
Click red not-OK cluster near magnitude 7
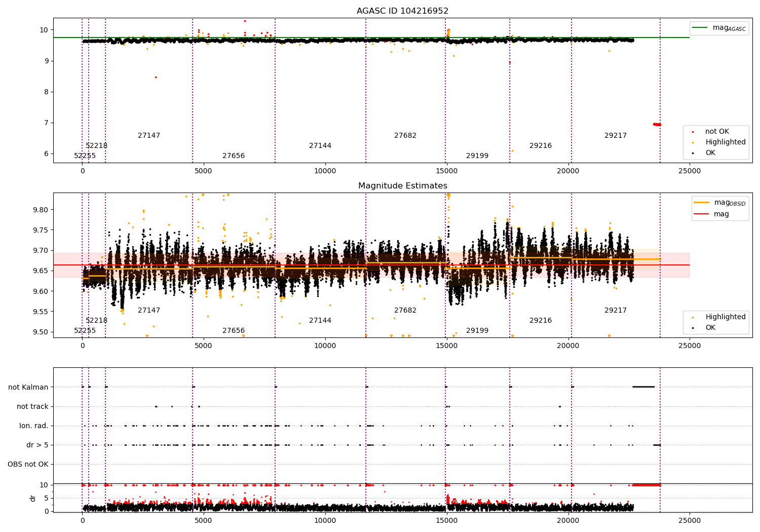coord(657,124)
